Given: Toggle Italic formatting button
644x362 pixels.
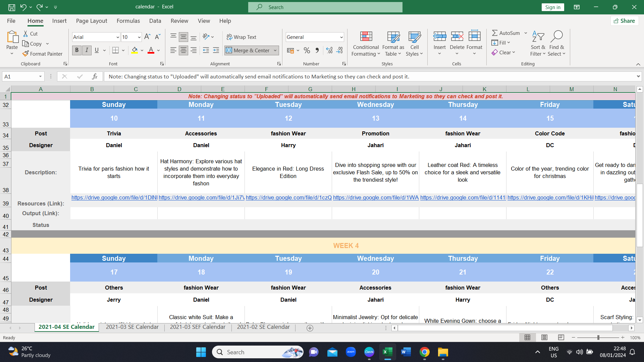Looking at the screenshot, I should coord(87,50).
